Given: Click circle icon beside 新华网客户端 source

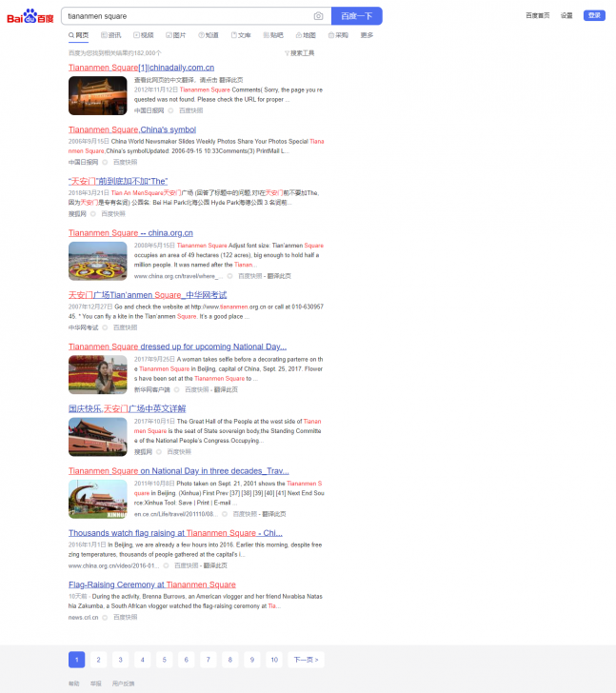Looking at the screenshot, I should click(177, 390).
